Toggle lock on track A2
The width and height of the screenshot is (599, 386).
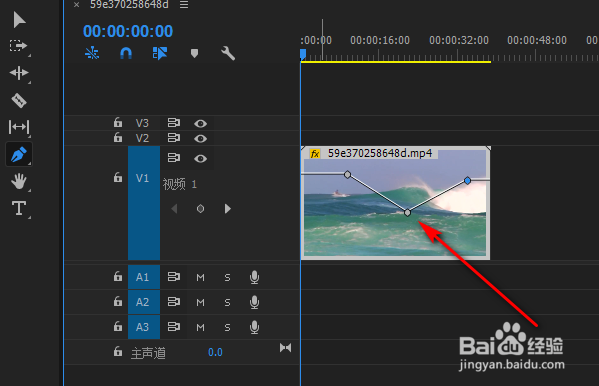118,301
